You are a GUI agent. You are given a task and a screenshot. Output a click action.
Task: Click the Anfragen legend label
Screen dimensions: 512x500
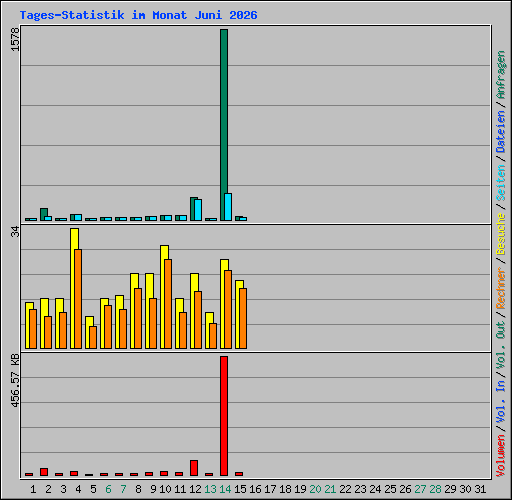point(501,75)
